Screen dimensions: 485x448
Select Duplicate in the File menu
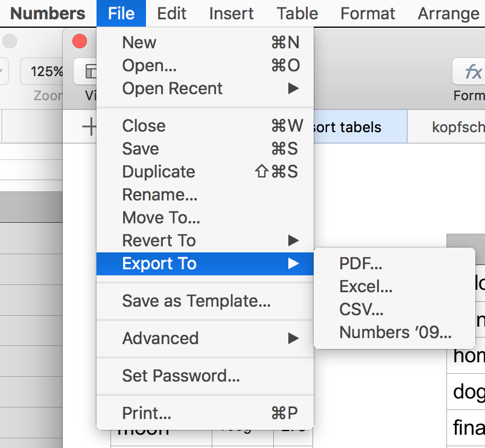[159, 172]
